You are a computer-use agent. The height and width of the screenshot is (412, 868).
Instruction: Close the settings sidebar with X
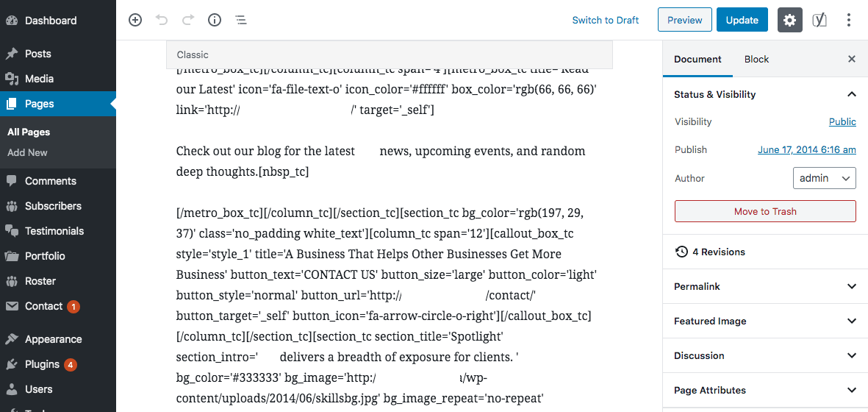coord(852,60)
